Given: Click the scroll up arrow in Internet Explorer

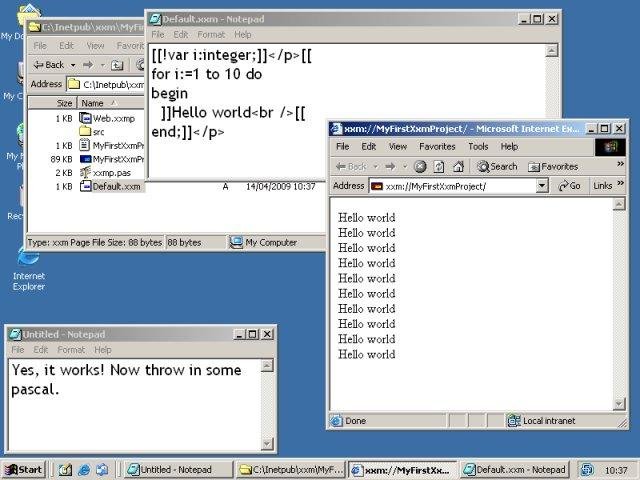Looking at the screenshot, I should click(619, 204).
